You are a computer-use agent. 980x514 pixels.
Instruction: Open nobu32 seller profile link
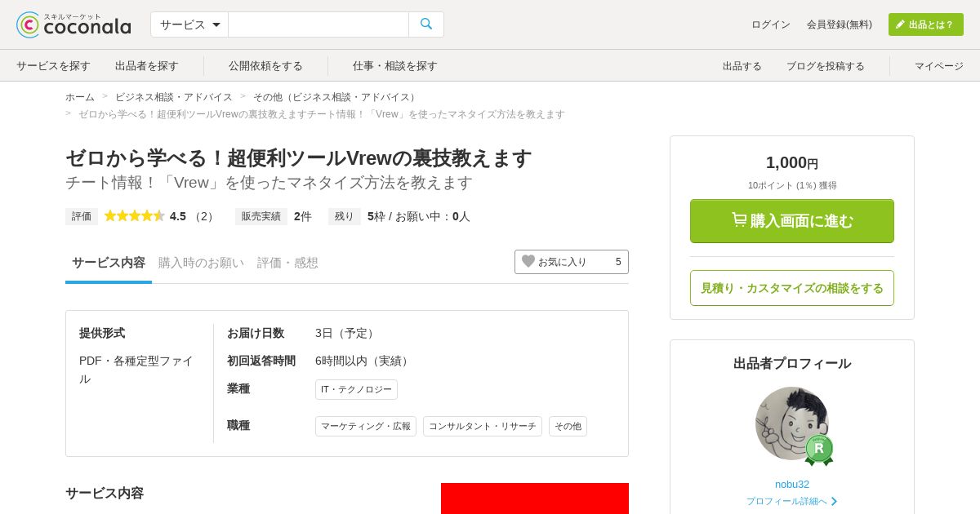[792, 484]
